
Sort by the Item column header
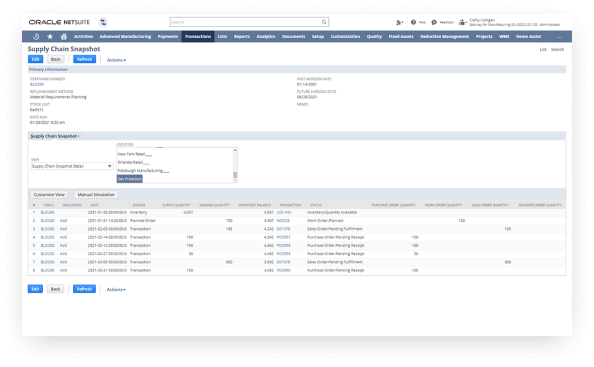pyautogui.click(x=48, y=205)
